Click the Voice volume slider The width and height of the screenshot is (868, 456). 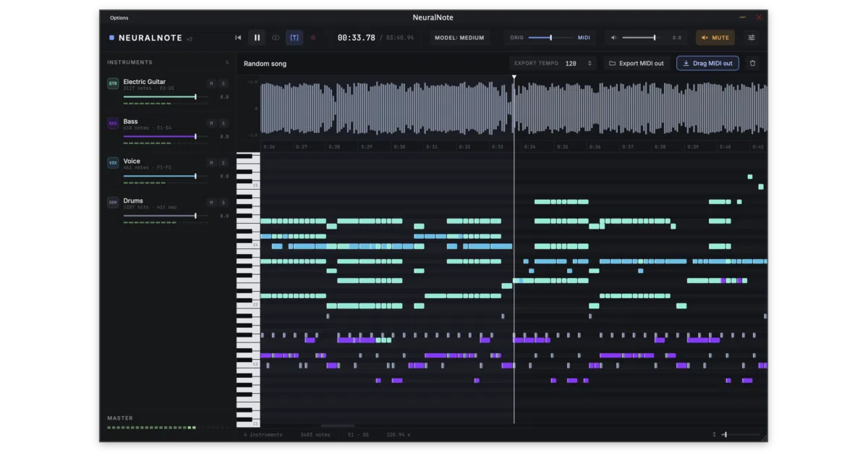pos(166,176)
